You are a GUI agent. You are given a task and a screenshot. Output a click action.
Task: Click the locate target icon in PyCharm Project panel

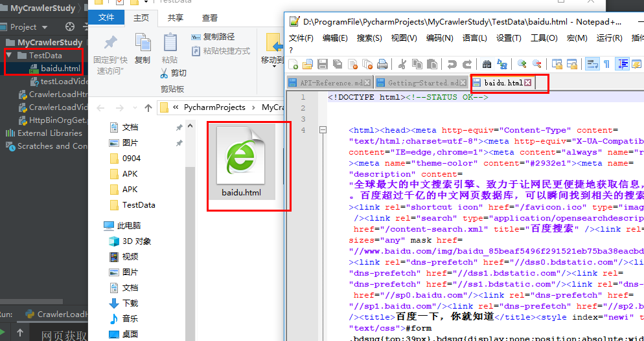[x=70, y=27]
